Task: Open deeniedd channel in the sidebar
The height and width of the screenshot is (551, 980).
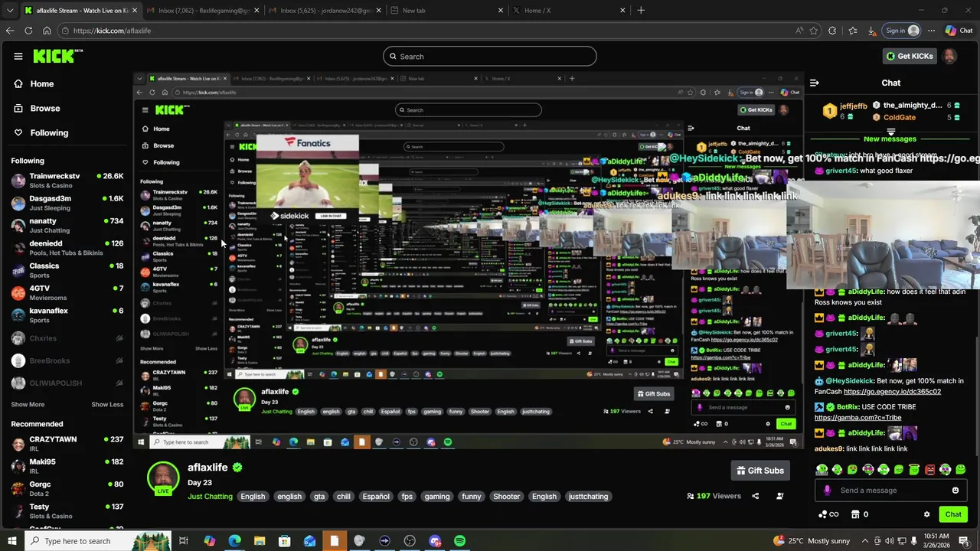Action: click(66, 247)
